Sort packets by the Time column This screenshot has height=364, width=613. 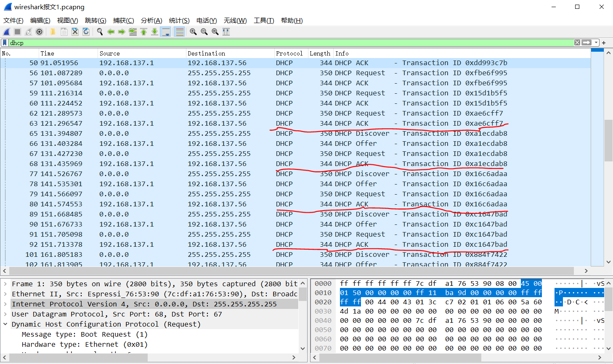[x=68, y=53]
